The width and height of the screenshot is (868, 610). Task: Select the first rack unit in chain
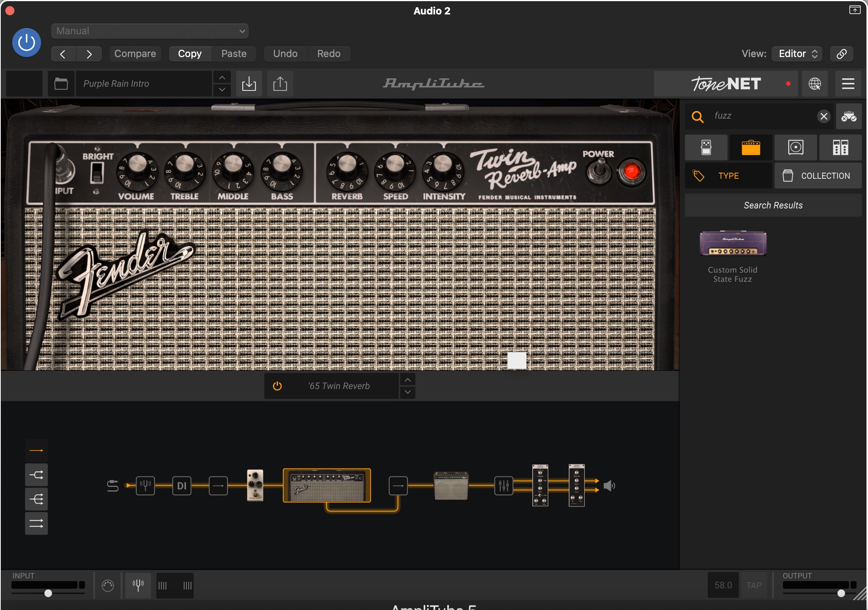pos(540,485)
